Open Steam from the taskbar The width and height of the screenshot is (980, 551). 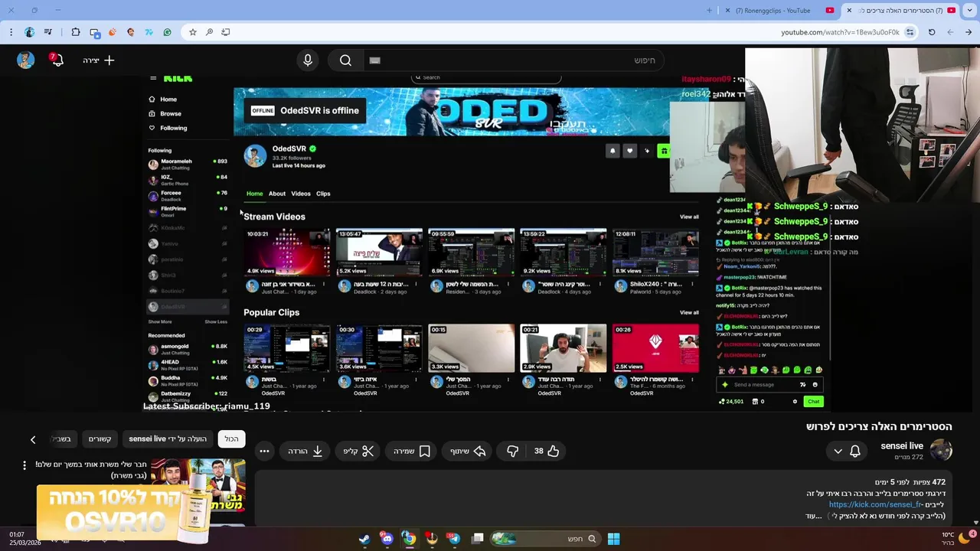364,539
